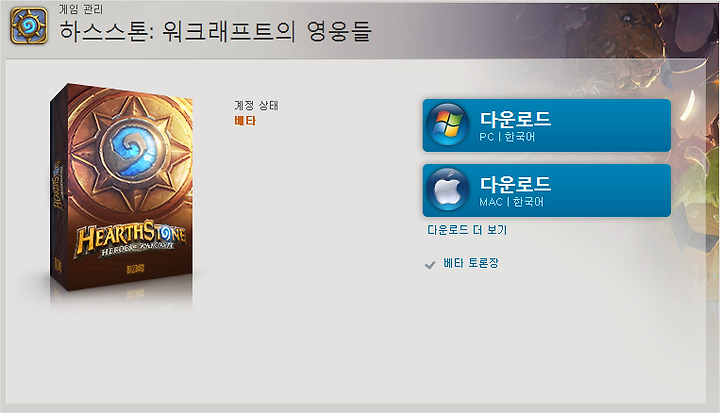720x413 pixels.
Task: Download the PC 한국어 client
Action: (546, 125)
